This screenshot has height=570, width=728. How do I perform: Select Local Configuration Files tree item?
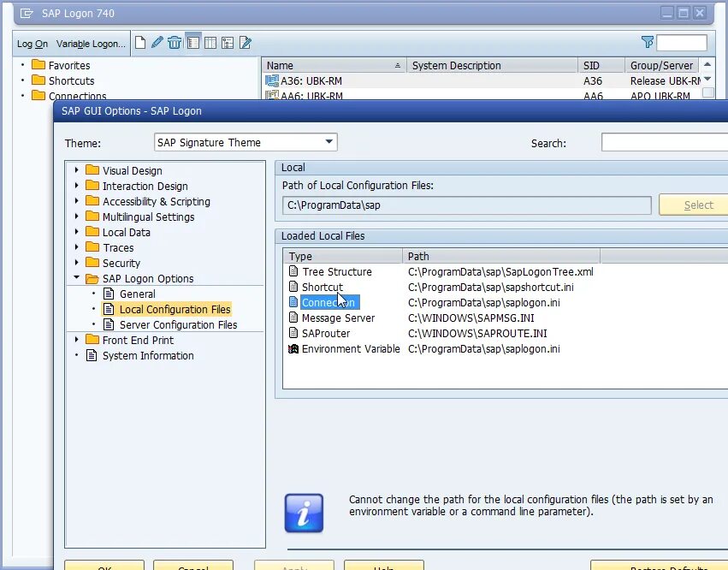pyautogui.click(x=175, y=309)
